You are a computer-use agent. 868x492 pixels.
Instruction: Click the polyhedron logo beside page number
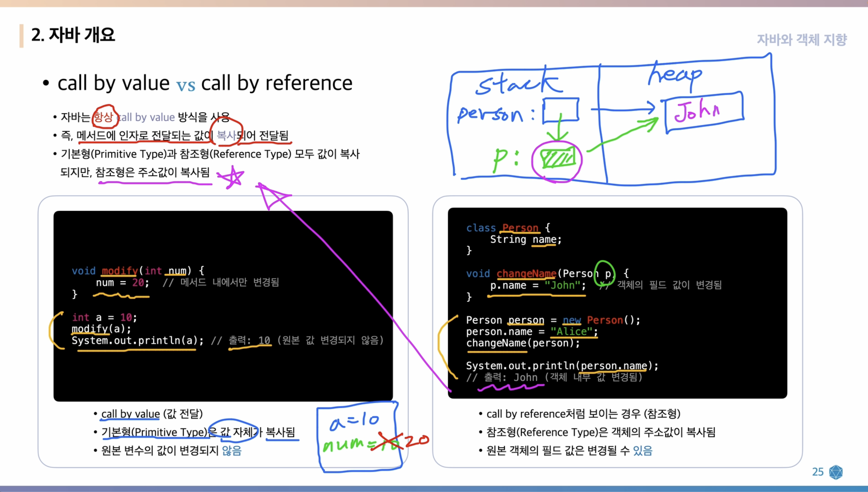[836, 472]
